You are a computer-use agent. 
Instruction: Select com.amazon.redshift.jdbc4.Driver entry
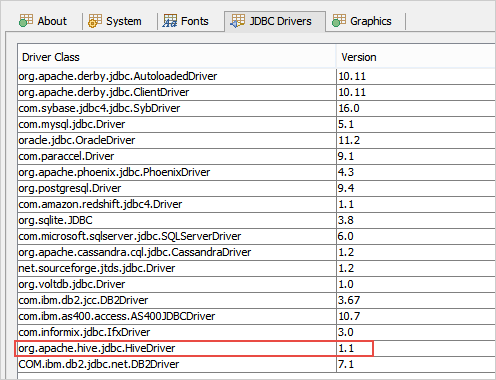257,204
